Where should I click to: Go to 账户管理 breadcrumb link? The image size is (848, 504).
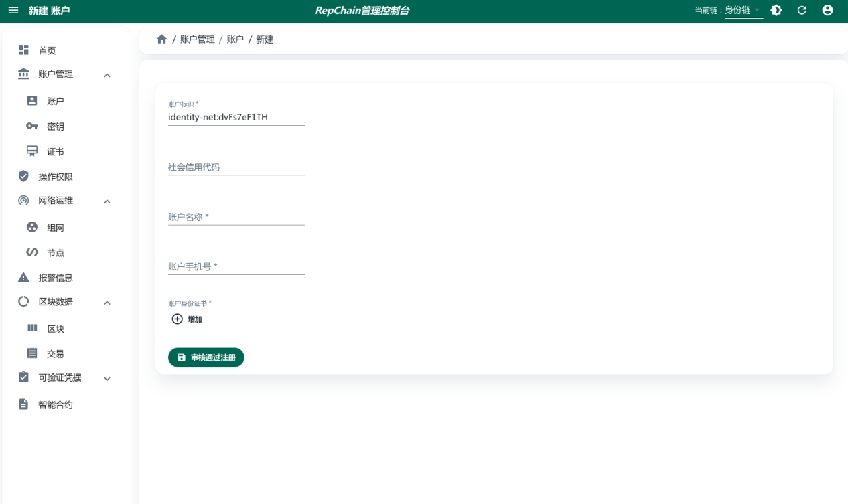pyautogui.click(x=198, y=39)
